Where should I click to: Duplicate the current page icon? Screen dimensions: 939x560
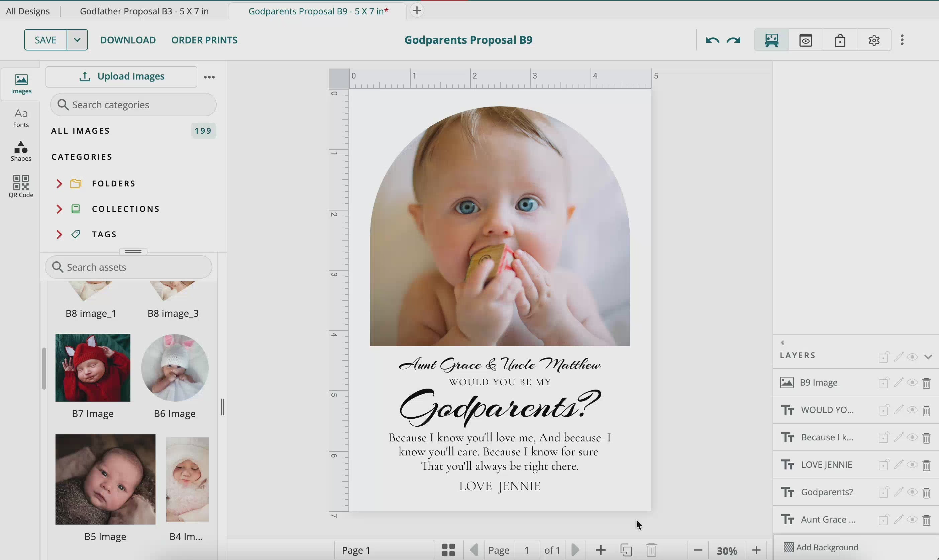626,550
